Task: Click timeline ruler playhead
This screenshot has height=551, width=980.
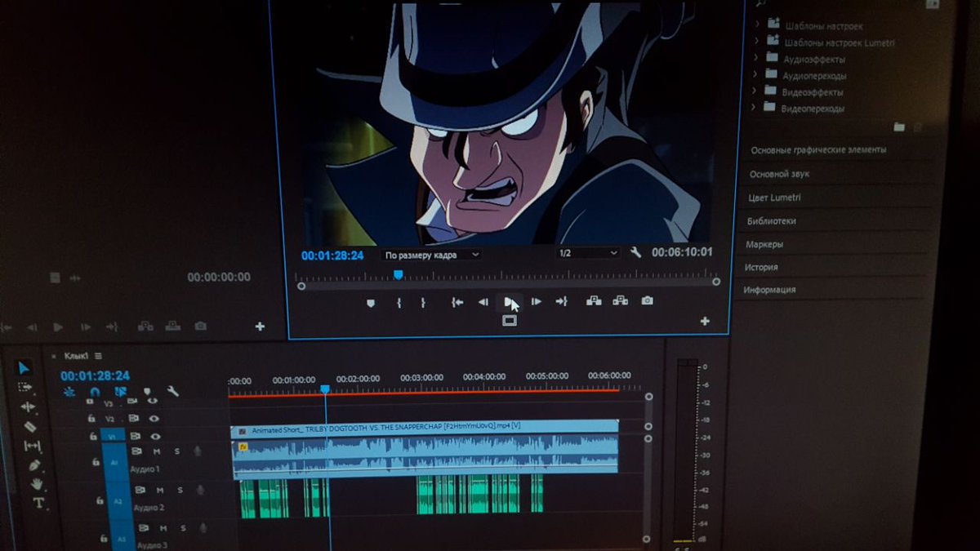Action: pyautogui.click(x=325, y=389)
